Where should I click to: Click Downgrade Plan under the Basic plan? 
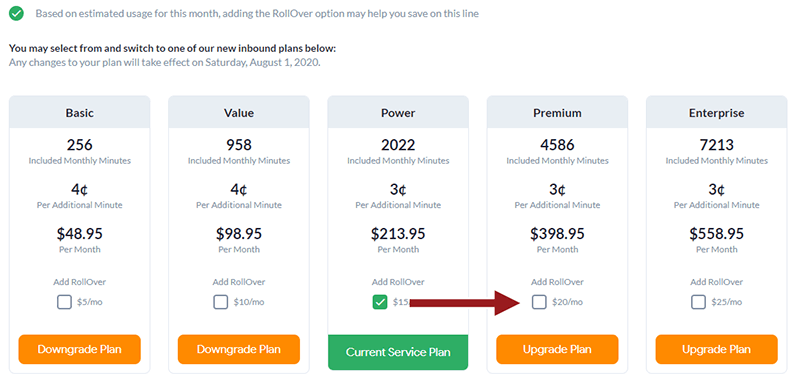pyautogui.click(x=80, y=349)
